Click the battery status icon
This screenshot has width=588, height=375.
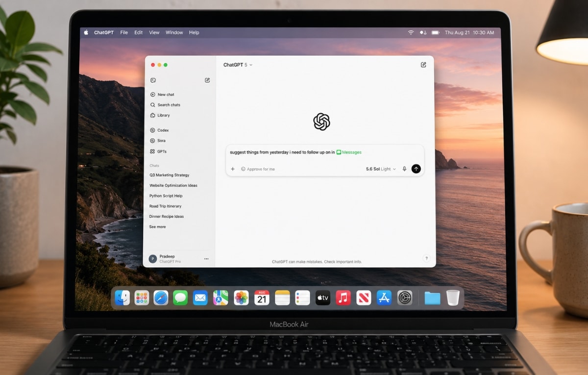435,32
